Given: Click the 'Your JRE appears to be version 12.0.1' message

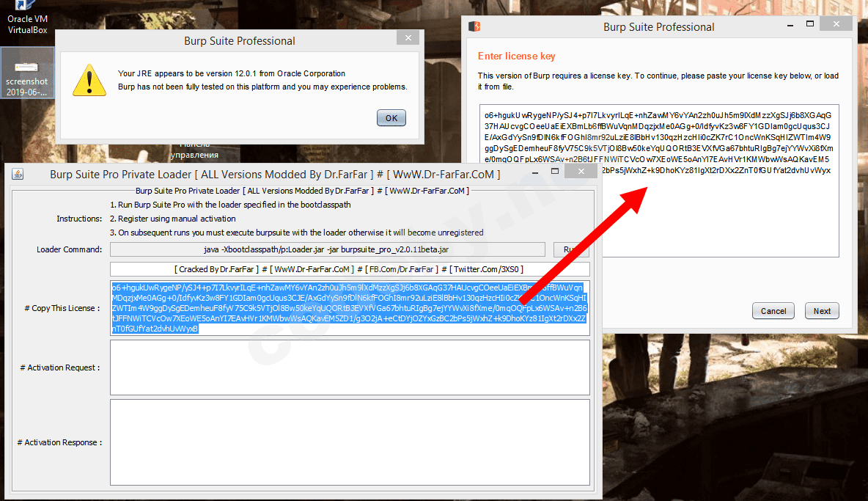Looking at the screenshot, I should (232, 73).
